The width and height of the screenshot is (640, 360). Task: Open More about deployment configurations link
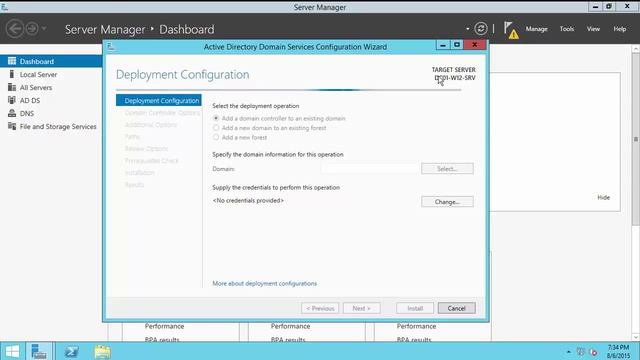[x=264, y=283]
